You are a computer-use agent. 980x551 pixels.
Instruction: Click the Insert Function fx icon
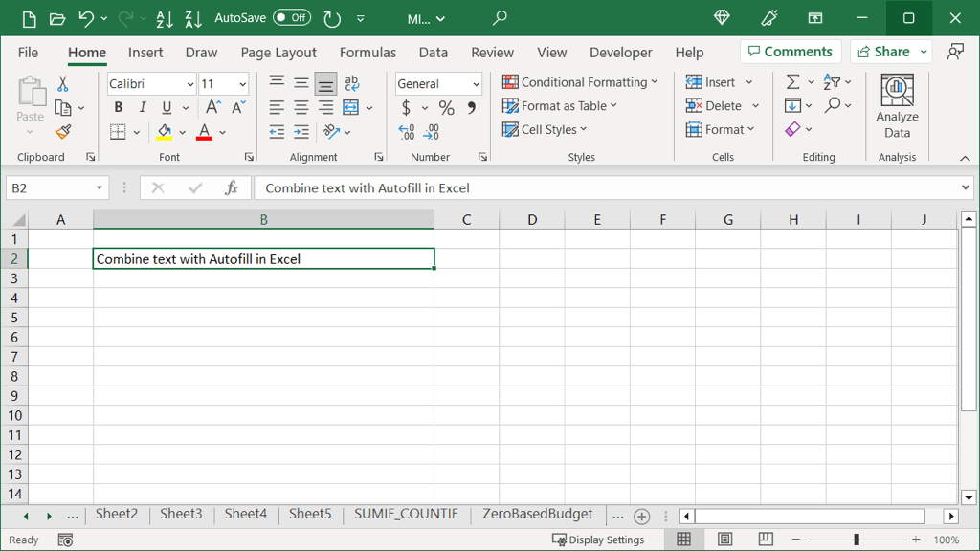[232, 188]
